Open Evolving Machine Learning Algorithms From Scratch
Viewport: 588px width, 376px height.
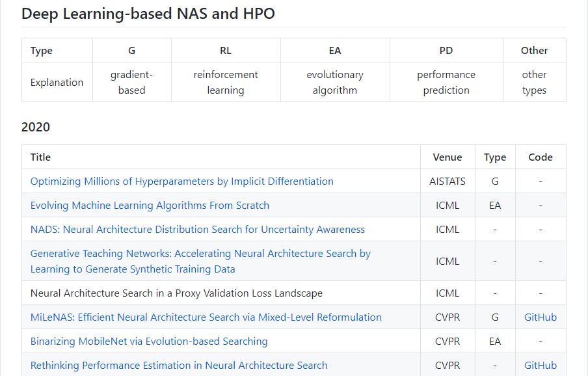(x=150, y=206)
